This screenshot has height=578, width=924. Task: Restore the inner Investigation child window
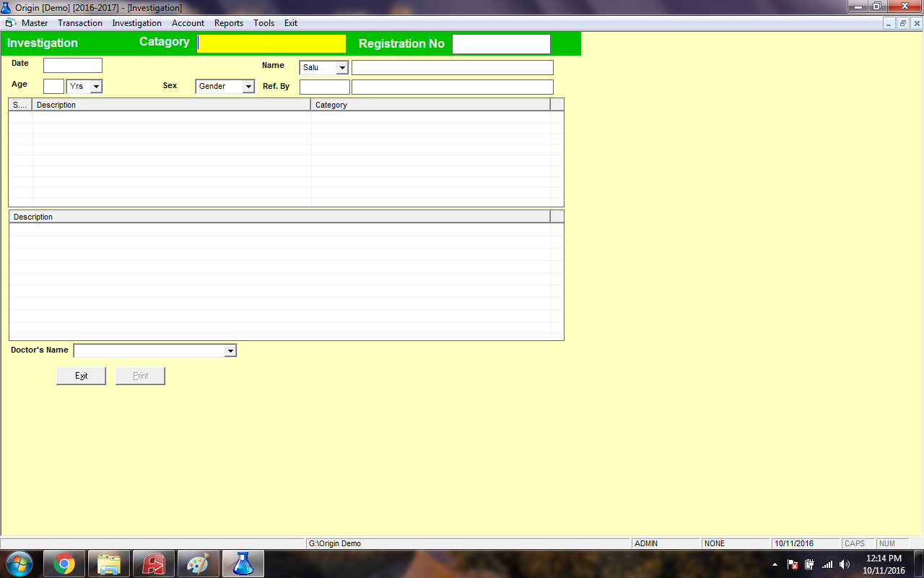coord(903,23)
